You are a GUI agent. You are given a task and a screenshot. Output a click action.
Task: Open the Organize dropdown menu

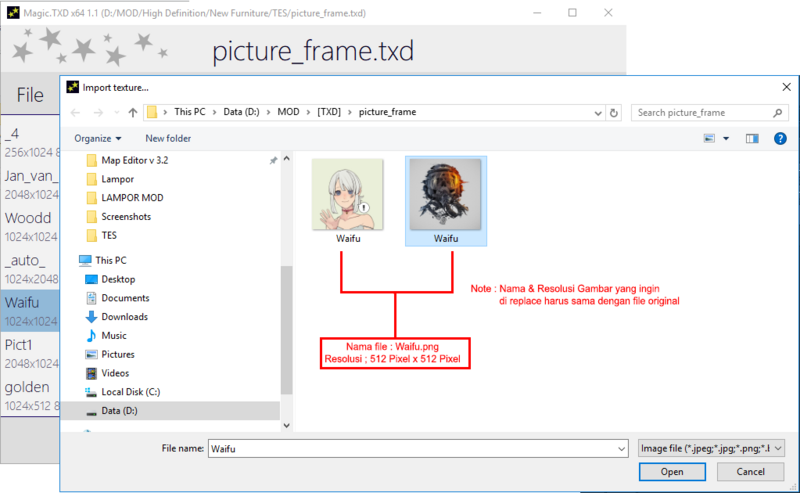[x=97, y=138]
